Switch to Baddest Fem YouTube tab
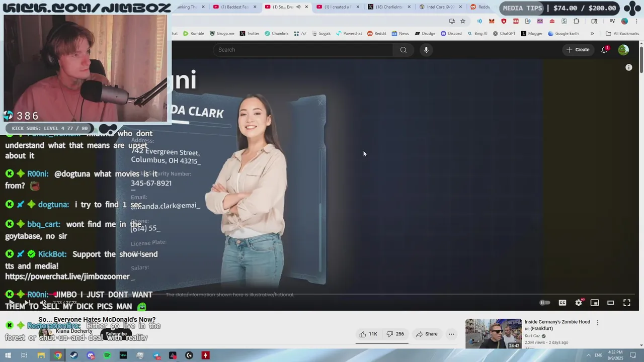The height and width of the screenshot is (362, 644). pyautogui.click(x=234, y=7)
